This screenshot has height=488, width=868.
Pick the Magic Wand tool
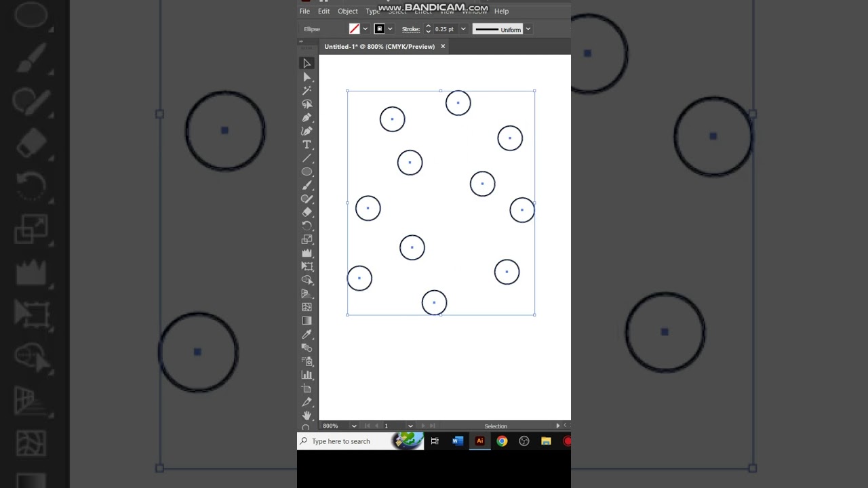(x=307, y=90)
